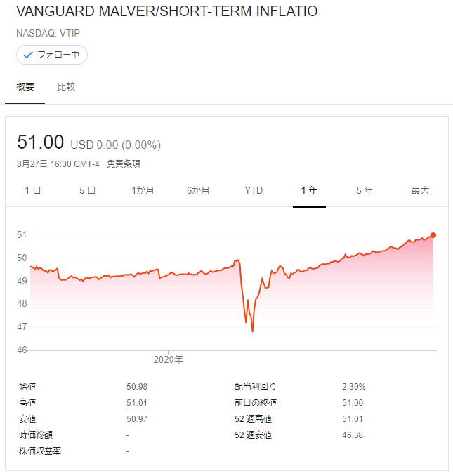
Task: Click the VANGUARD MALVER/SHORT-TERM INFLATIO title
Action: coord(167,11)
